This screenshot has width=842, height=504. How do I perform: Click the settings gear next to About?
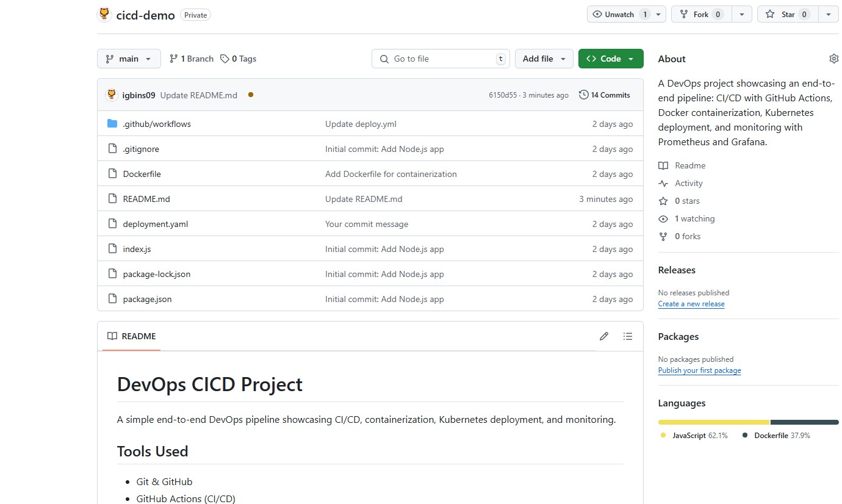[833, 58]
